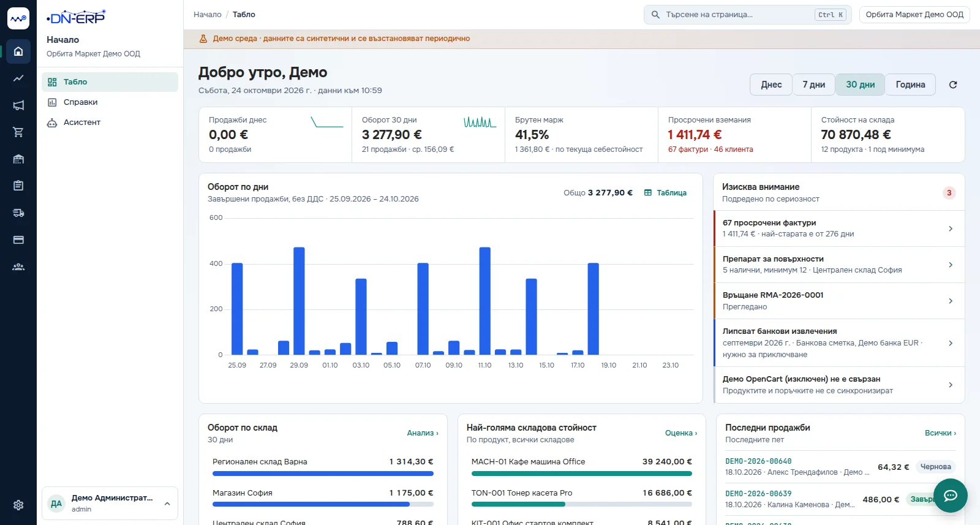Expand the Връщане RMA-2026-0001 alert
Viewport: 980px width, 525px height.
pyautogui.click(x=839, y=301)
